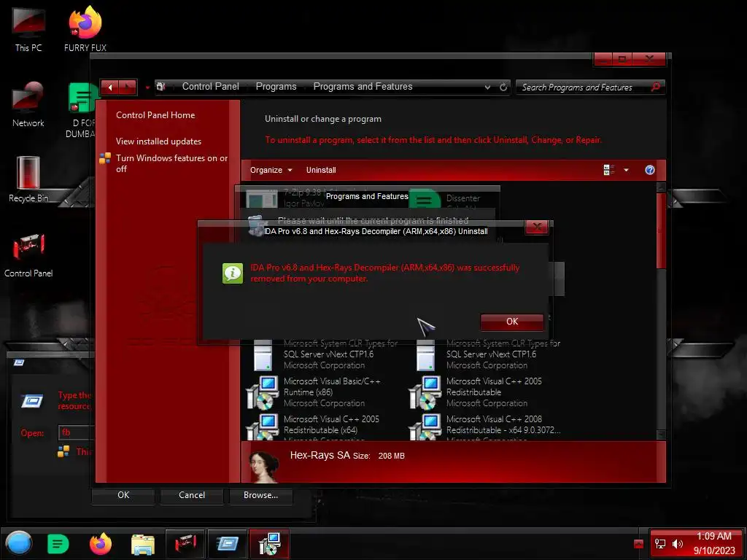Open recent locations dropdown beside navigation arrows
Screen dimensions: 747x560
(x=147, y=87)
